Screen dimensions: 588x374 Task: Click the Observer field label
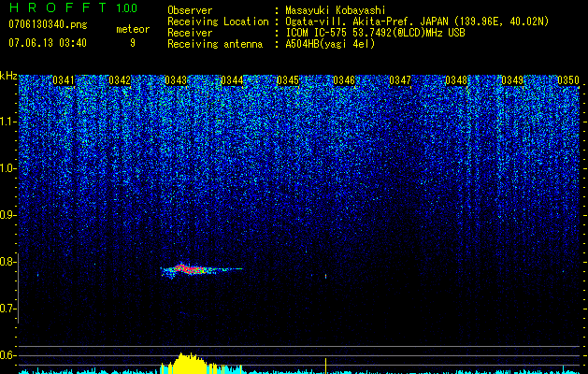(190, 11)
